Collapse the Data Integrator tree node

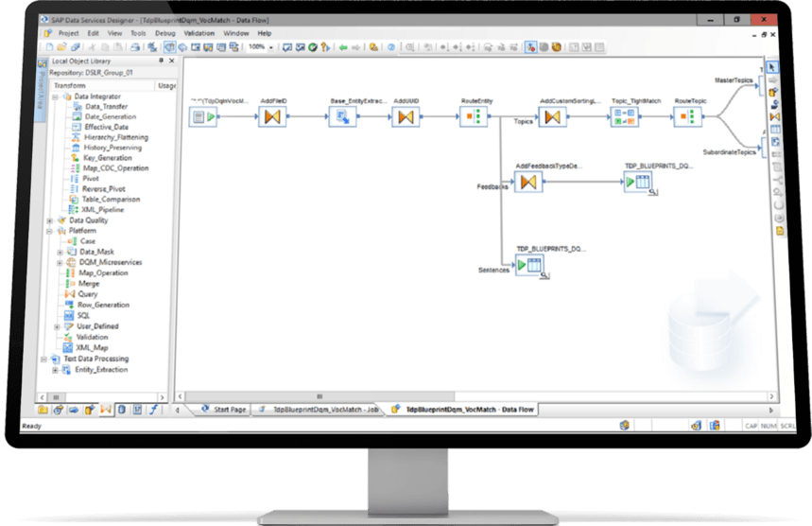pos(56,96)
